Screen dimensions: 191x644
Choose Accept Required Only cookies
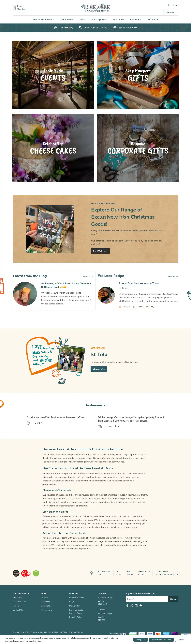[x=161, y=639]
